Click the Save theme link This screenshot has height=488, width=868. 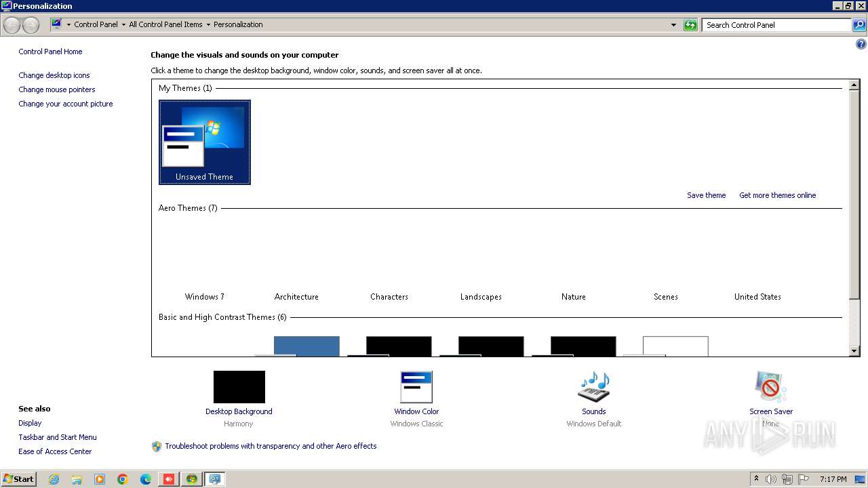(706, 195)
